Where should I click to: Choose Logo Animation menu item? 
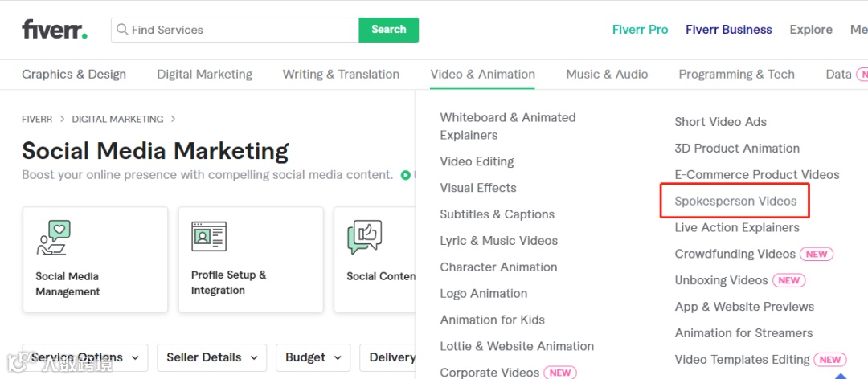click(484, 294)
